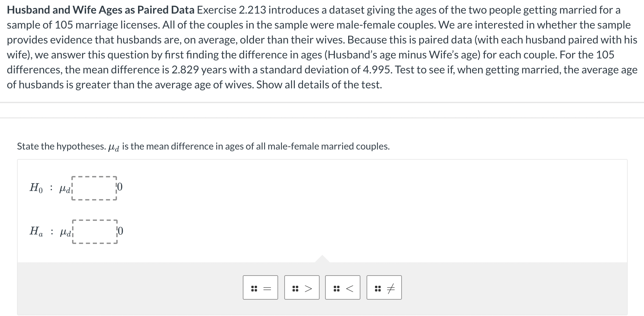Click the drag-handle dots on the not-equal tile
The height and width of the screenshot is (316, 644).
[377, 287]
